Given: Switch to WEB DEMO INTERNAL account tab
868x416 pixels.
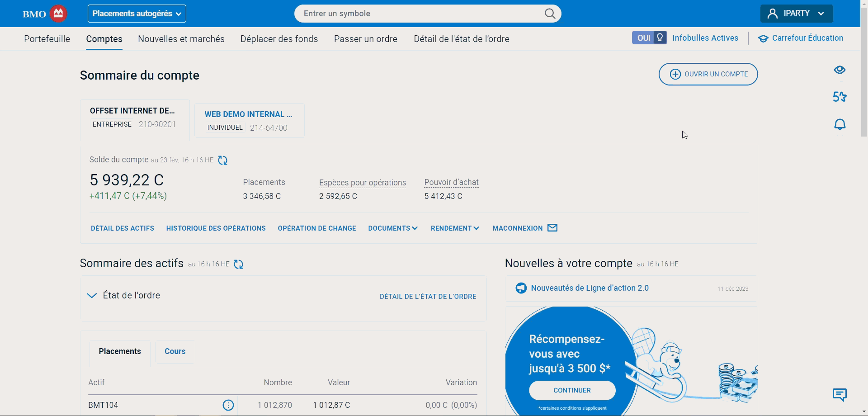Looking at the screenshot, I should tap(250, 120).
